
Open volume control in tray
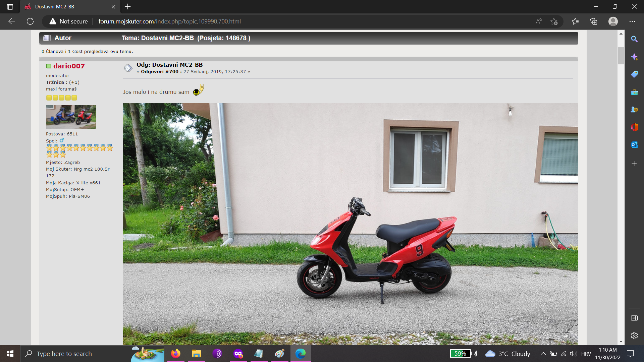573,354
